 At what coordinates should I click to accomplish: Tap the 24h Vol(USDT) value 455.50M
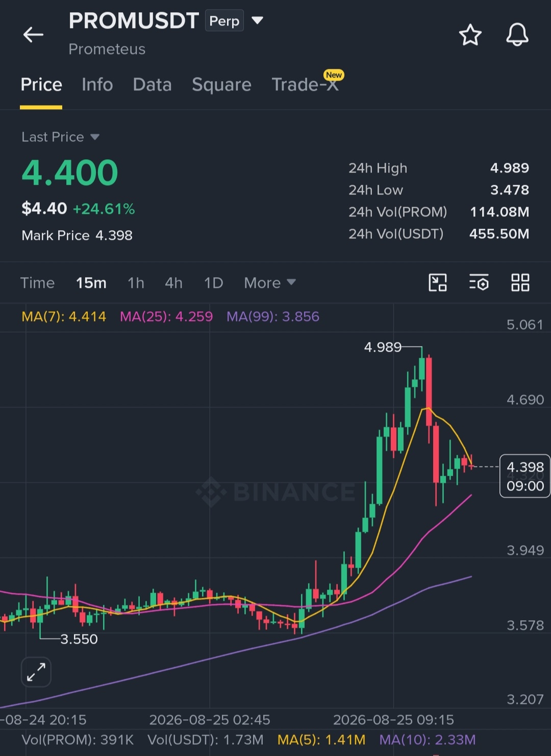(x=499, y=234)
